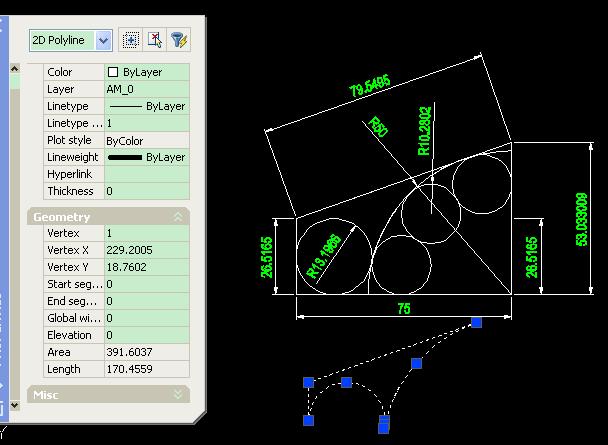Image resolution: width=608 pixels, height=445 pixels.
Task: Click the Quick Select funnel icon
Action: click(x=179, y=40)
